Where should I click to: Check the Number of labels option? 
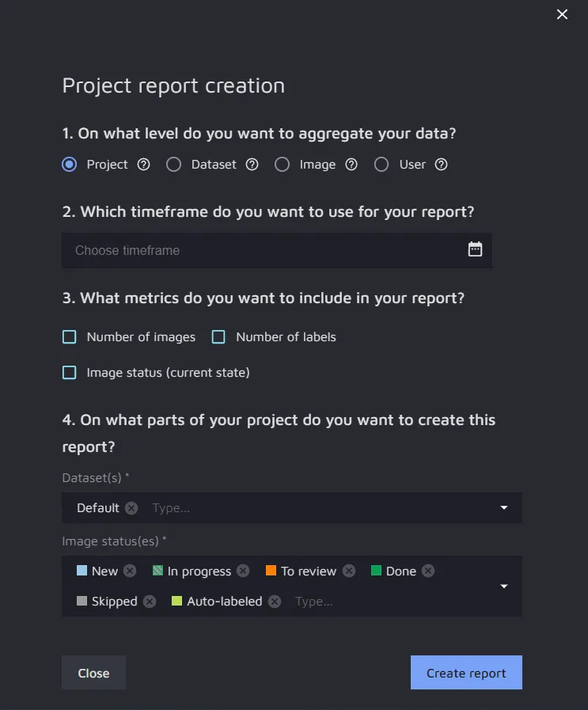tap(218, 337)
